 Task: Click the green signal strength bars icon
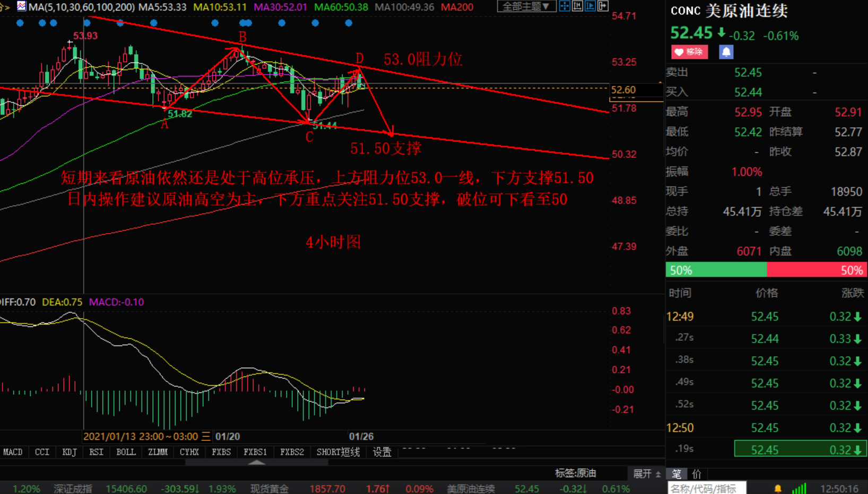click(799, 488)
